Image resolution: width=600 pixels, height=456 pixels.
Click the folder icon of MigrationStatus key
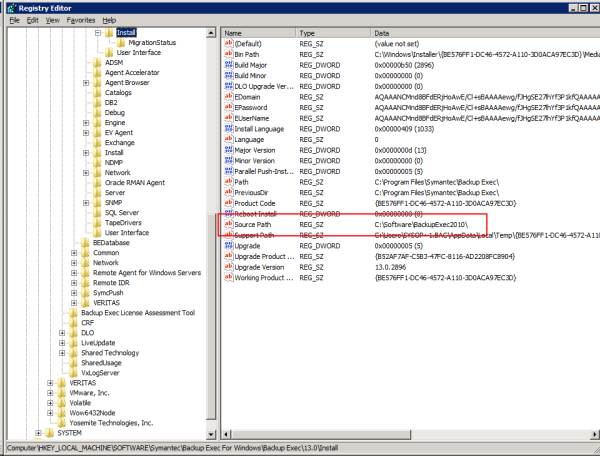pos(121,42)
